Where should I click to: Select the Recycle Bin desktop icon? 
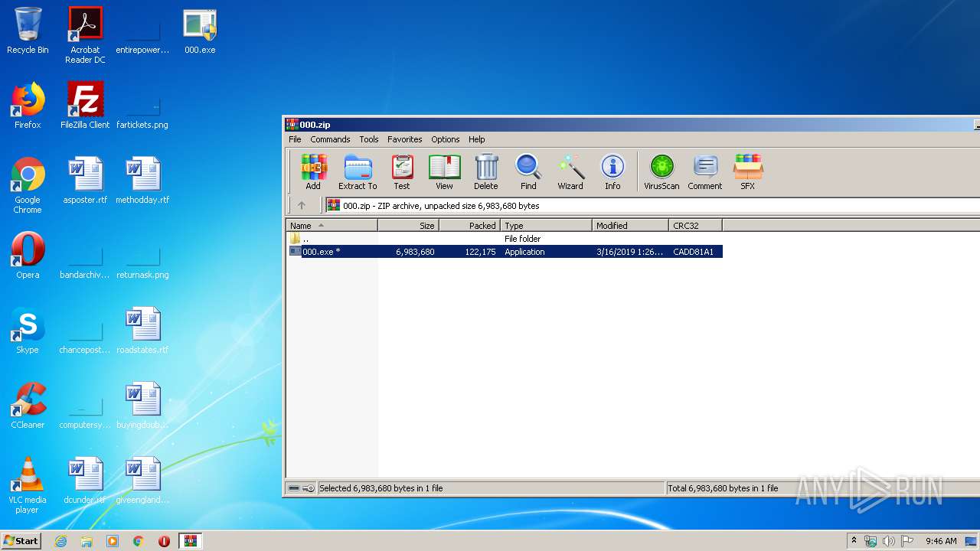pos(28,31)
